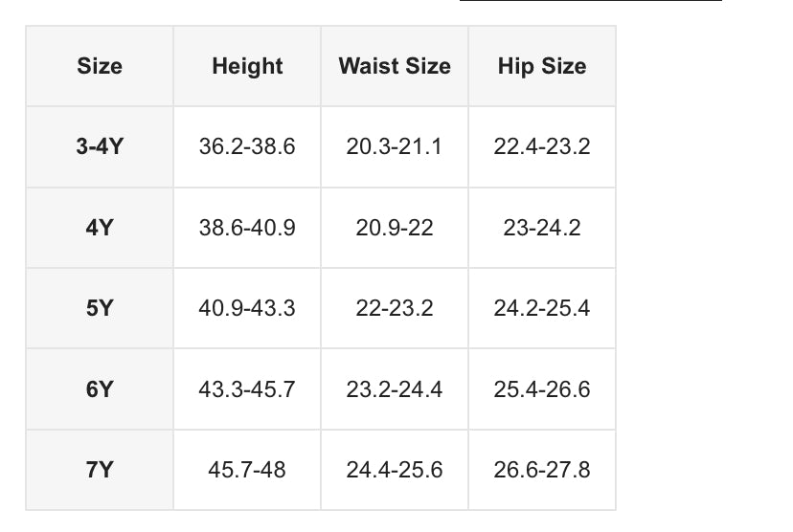
Task: Select the 24.4-25.6 waist size cell
Action: [x=395, y=470]
